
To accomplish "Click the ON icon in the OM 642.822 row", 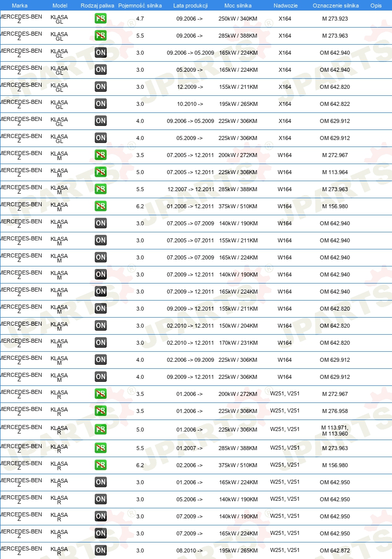I will 101,104.
